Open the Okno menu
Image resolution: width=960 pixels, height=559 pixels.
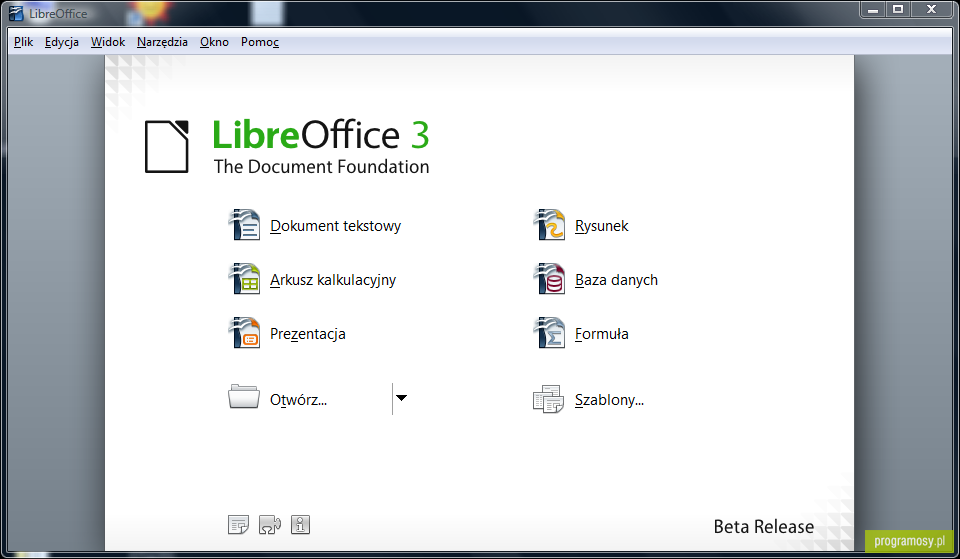[214, 42]
